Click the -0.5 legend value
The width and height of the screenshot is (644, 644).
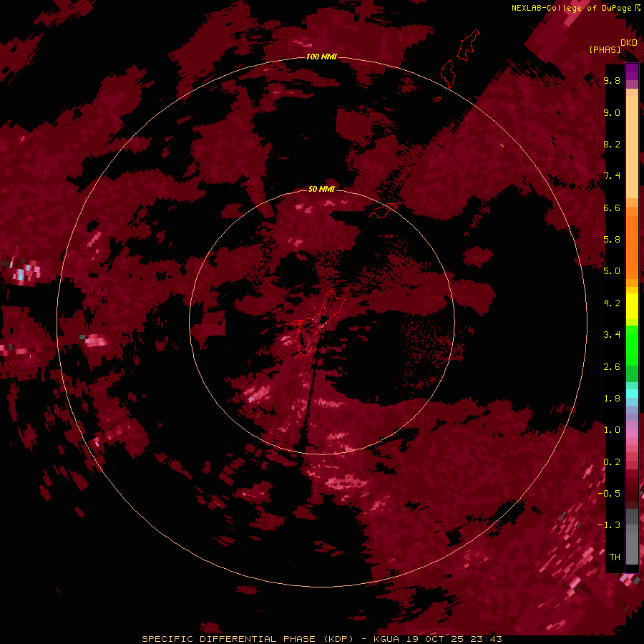(609, 494)
